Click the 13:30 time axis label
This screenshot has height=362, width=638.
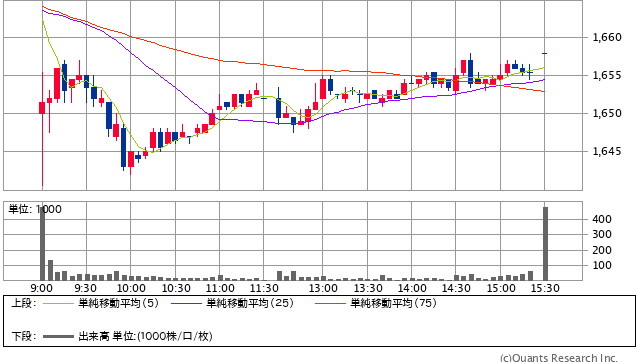pyautogui.click(x=367, y=288)
